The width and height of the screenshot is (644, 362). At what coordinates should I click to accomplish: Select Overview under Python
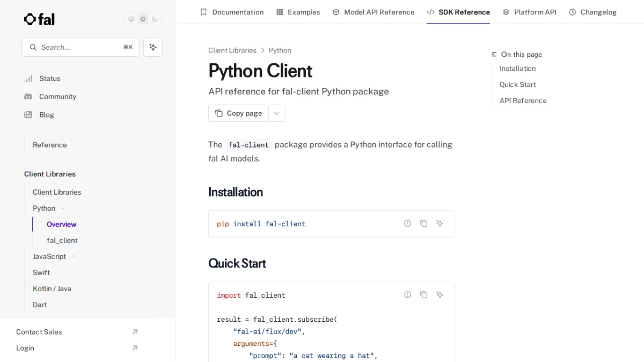coord(62,224)
